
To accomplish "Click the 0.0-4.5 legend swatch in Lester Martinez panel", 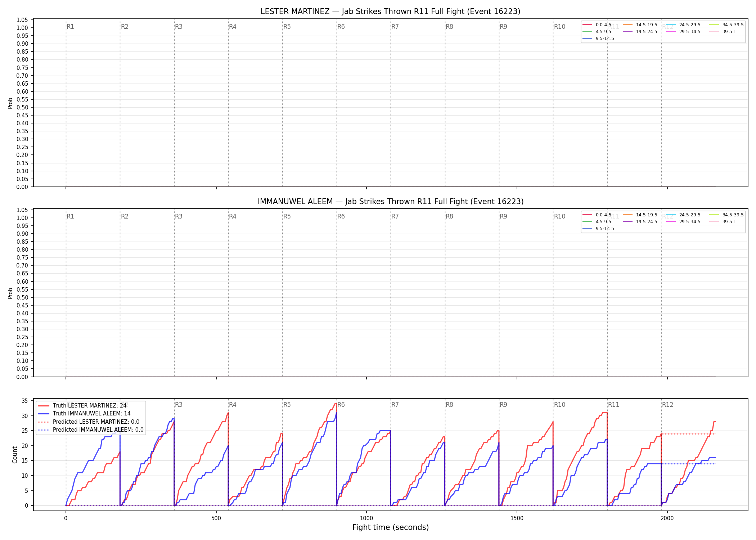I will [x=588, y=25].
